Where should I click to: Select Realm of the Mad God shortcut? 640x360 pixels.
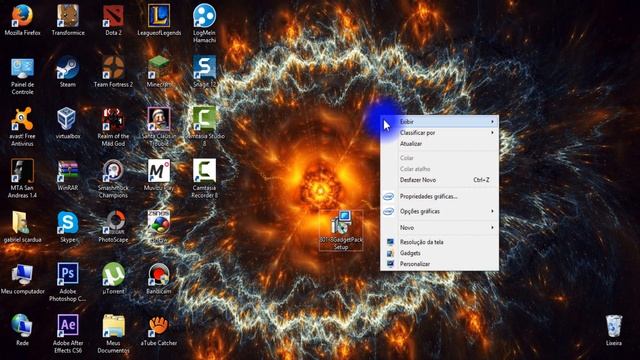113,119
